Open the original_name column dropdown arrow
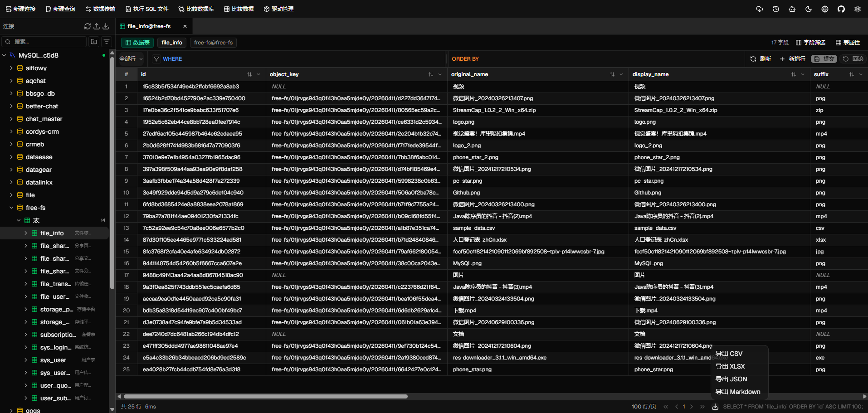This screenshot has width=868, height=413. 621,74
